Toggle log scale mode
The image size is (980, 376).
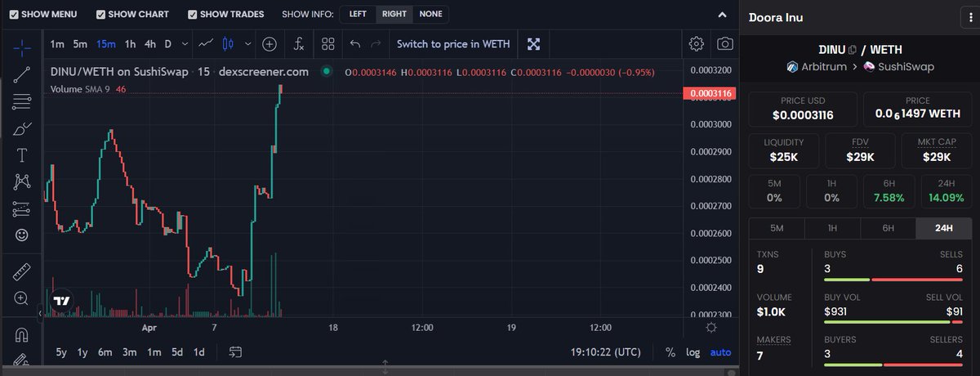pyautogui.click(x=693, y=352)
